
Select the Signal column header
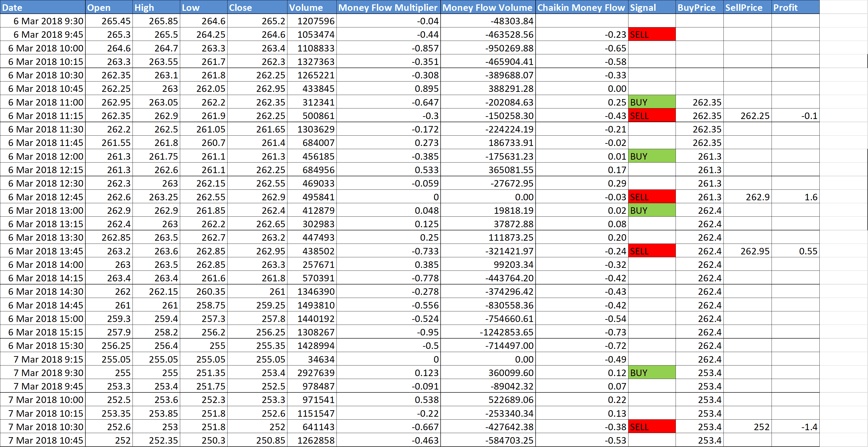pos(652,7)
